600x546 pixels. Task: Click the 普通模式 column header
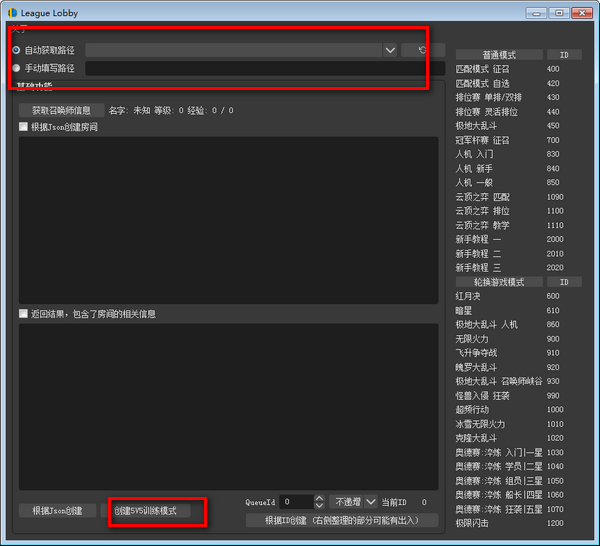[x=499, y=55]
